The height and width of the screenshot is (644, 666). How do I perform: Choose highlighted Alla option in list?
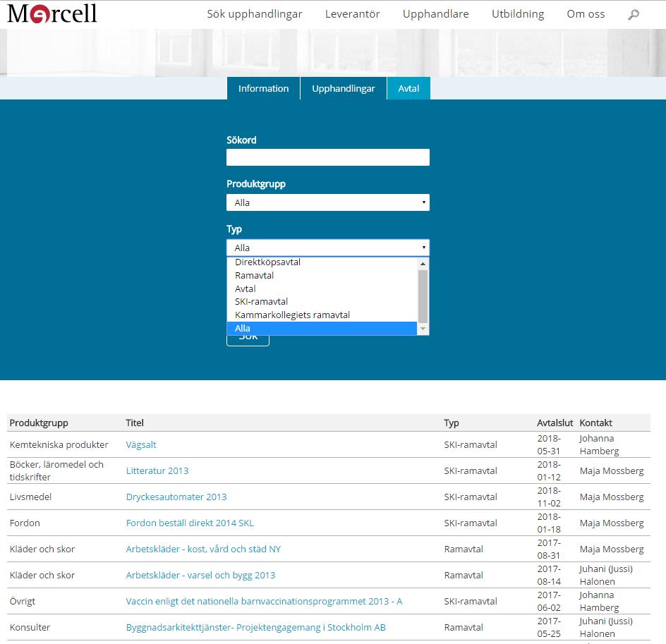pyautogui.click(x=322, y=328)
